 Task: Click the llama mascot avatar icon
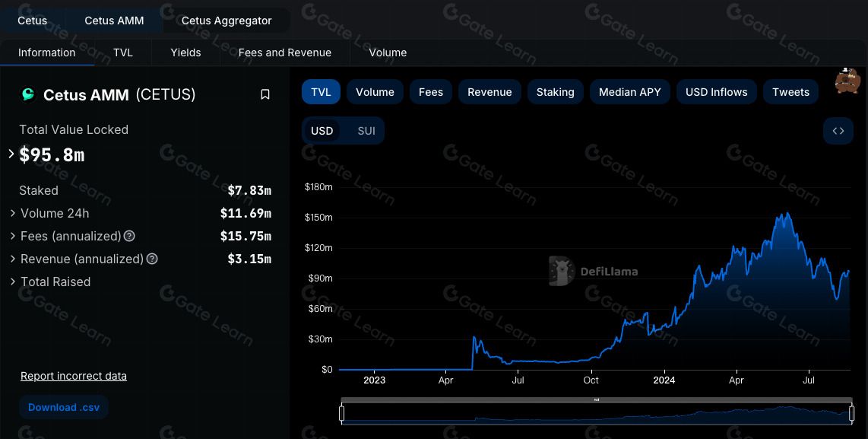click(847, 81)
